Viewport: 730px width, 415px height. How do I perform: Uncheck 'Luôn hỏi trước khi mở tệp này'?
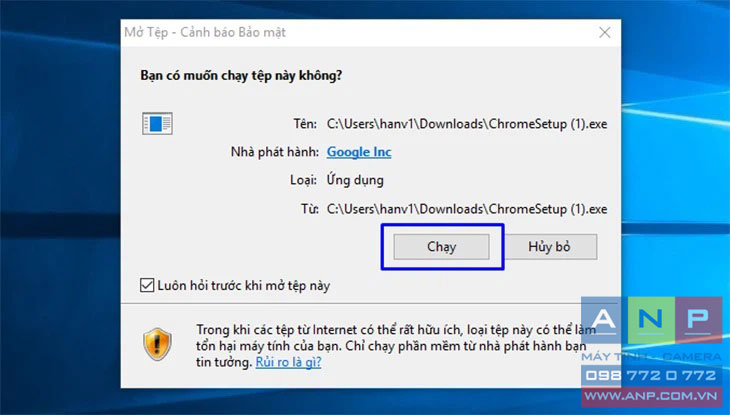147,285
